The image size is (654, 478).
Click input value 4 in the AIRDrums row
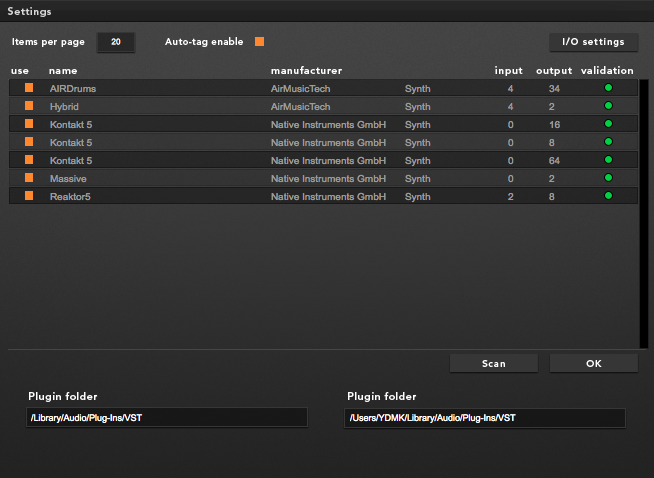(510, 88)
